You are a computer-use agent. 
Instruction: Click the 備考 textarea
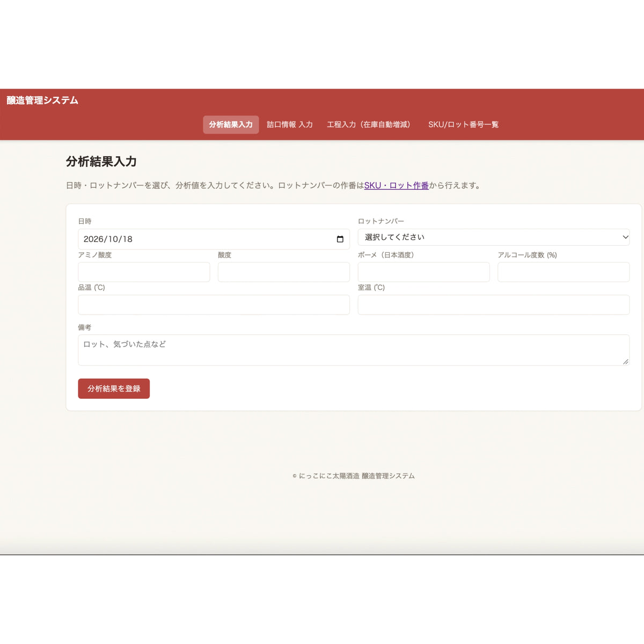tap(354, 350)
